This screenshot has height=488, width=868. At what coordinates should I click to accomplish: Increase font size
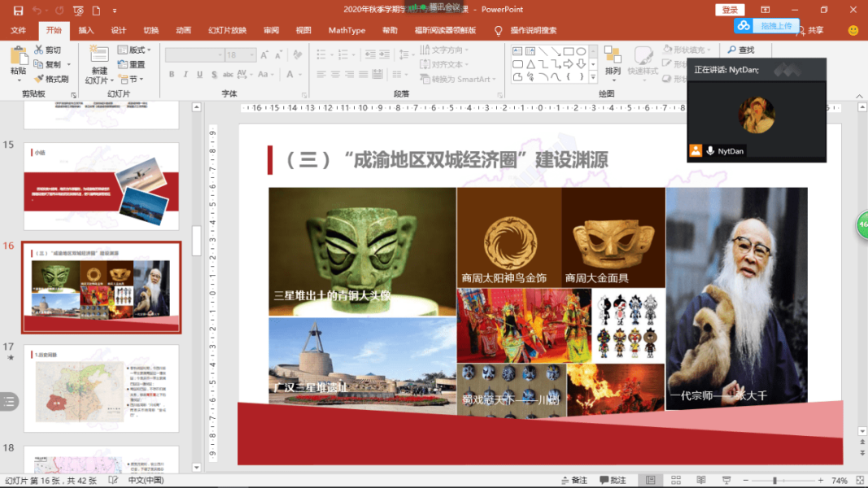[x=264, y=54]
